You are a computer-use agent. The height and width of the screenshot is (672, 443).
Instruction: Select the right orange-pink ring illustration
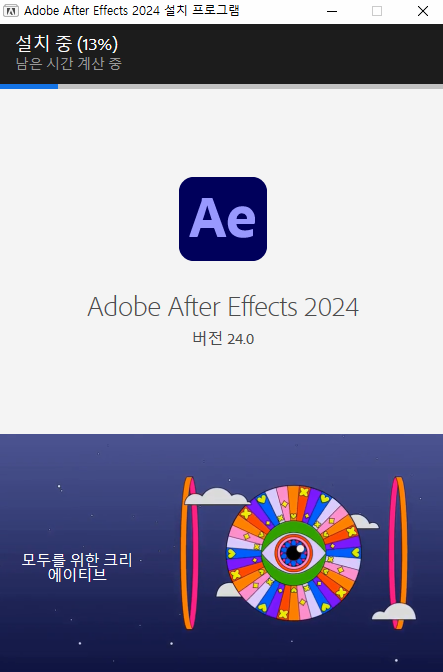[398, 553]
